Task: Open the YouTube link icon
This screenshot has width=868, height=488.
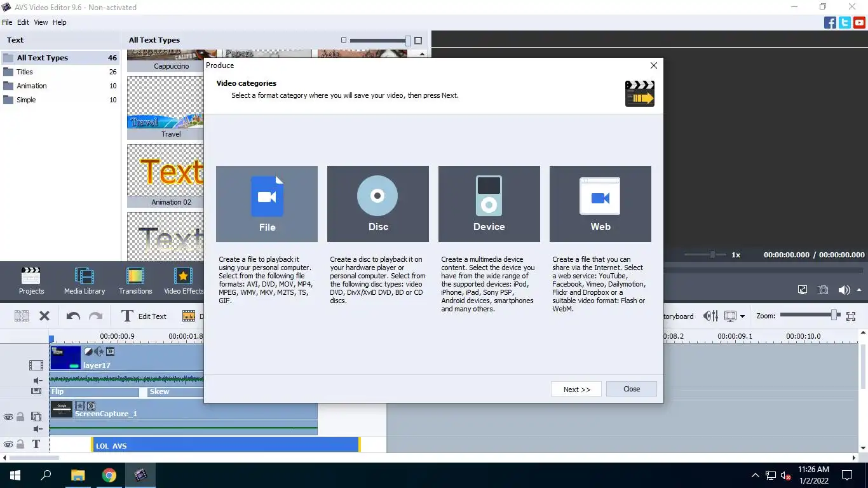Action: [x=859, y=23]
